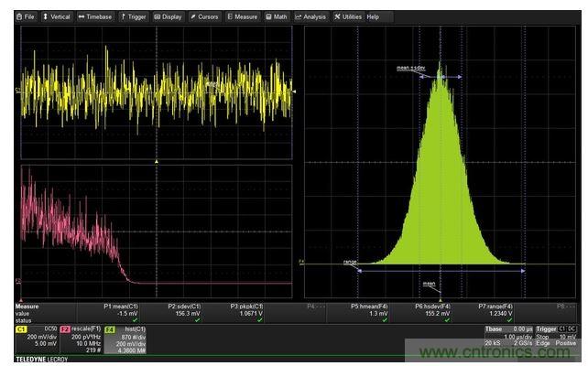Viewport: 588px width, 366px height.
Task: Click the Measure ruler icon
Action: coord(230,16)
